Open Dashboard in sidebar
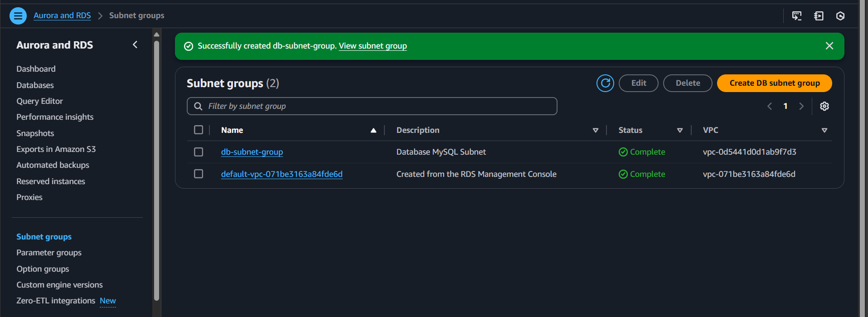868x317 pixels. (36, 69)
